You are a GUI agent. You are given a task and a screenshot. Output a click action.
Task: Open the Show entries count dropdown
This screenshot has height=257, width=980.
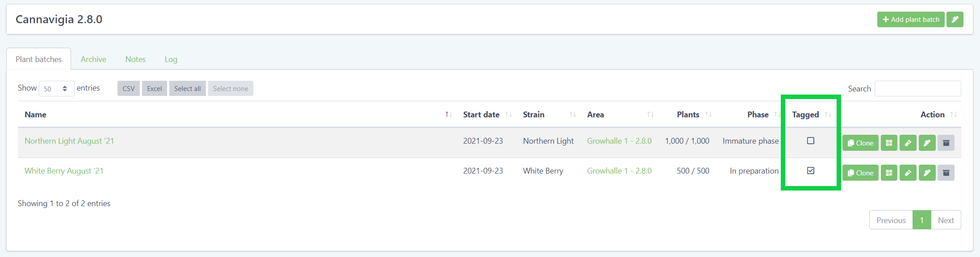[56, 89]
